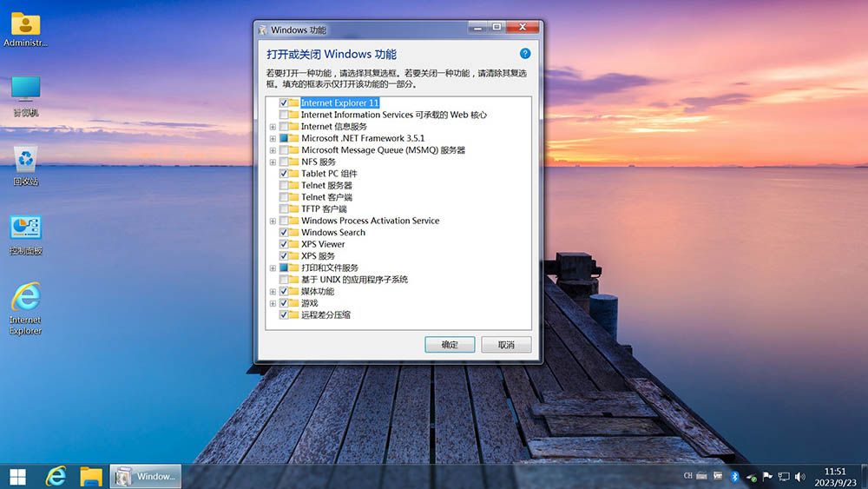
Task: Check the NFS 服务 checkbox
Action: tap(284, 162)
